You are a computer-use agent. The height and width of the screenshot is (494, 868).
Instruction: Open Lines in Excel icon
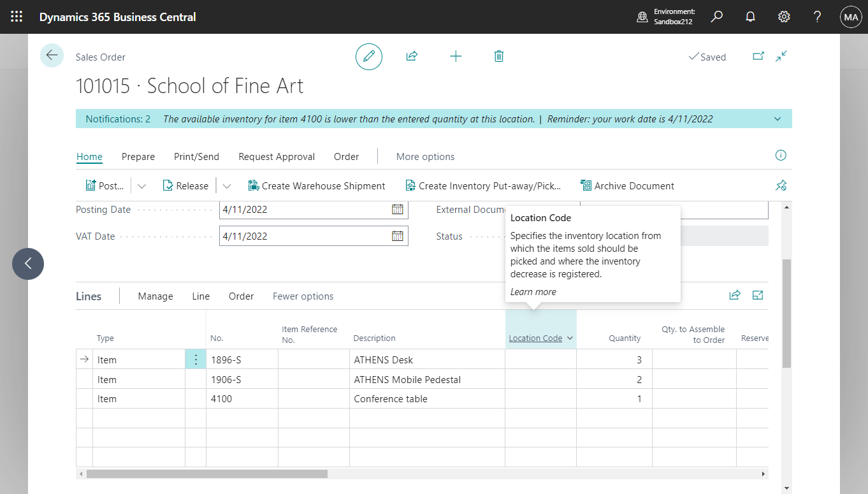(758, 295)
